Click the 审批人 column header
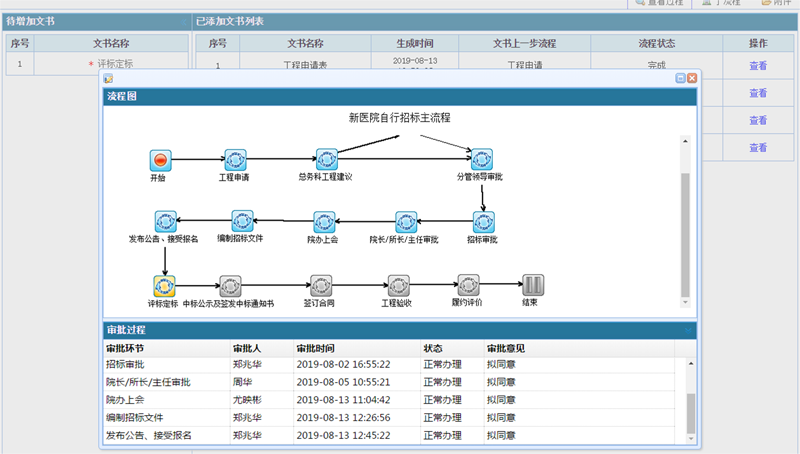Viewport: 800px width, 454px height. pyautogui.click(x=262, y=348)
